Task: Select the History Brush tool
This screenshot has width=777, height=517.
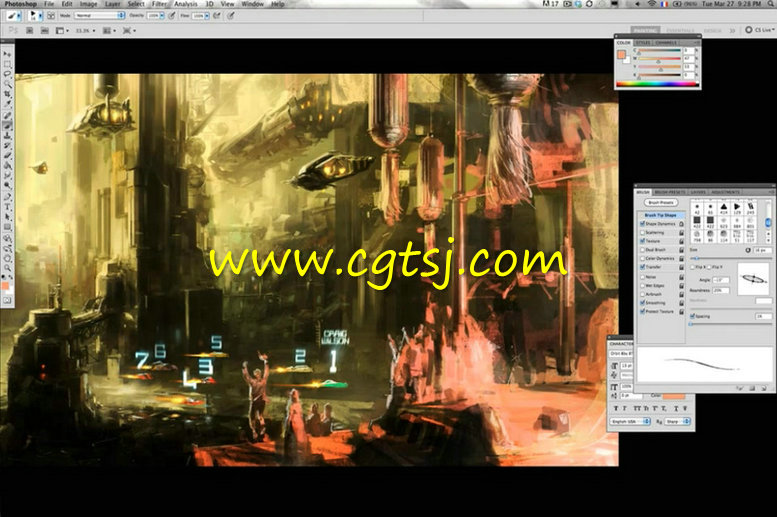Action: click(7, 145)
